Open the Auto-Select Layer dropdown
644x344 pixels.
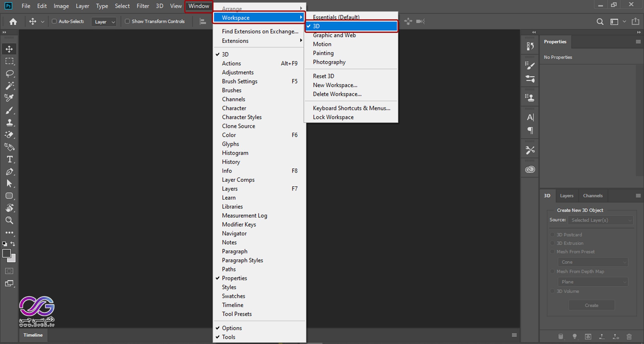click(104, 22)
